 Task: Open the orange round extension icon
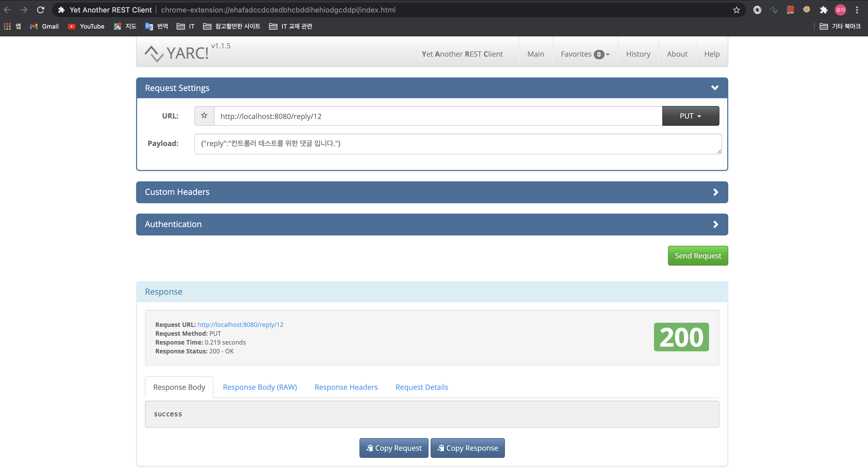pyautogui.click(x=806, y=9)
